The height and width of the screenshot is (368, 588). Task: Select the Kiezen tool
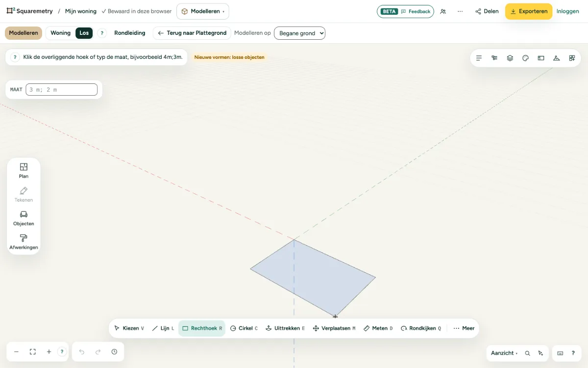point(129,328)
